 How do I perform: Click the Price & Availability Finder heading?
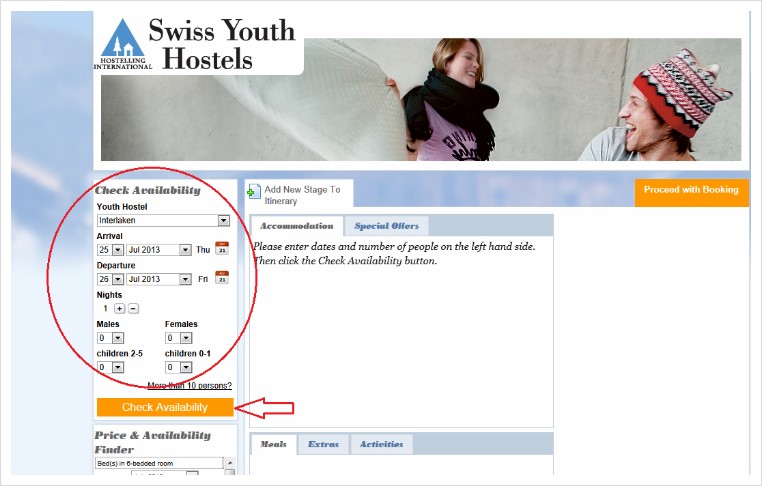(153, 442)
